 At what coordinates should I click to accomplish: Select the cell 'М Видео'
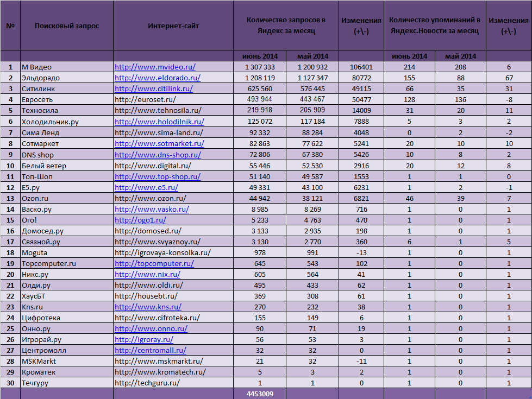click(67, 67)
